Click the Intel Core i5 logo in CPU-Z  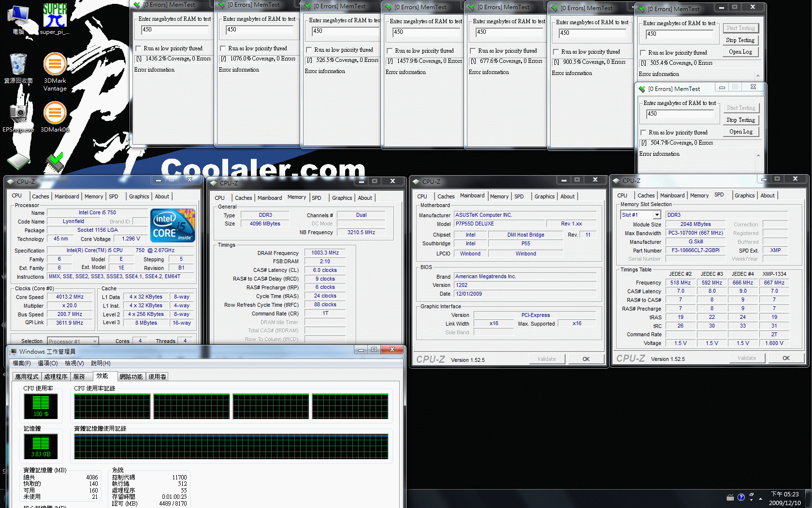pyautogui.click(x=173, y=225)
